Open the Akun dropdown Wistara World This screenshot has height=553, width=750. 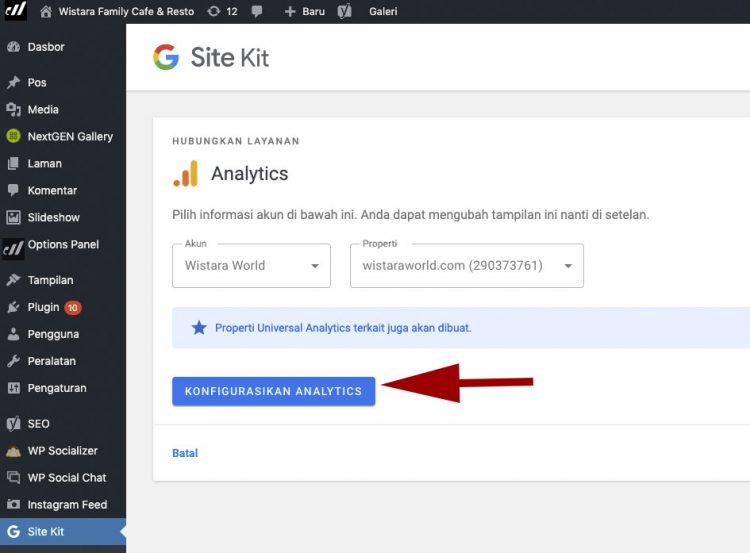(251, 265)
